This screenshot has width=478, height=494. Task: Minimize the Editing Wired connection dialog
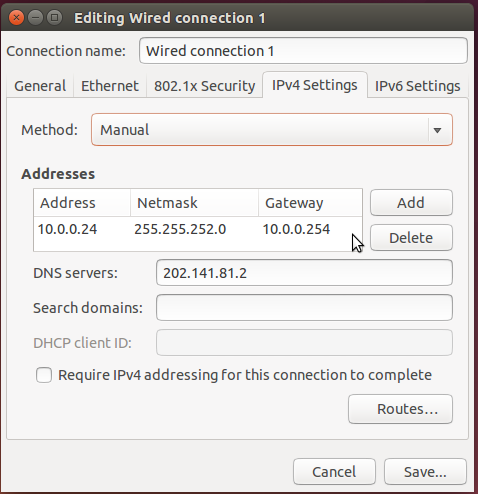(35, 17)
